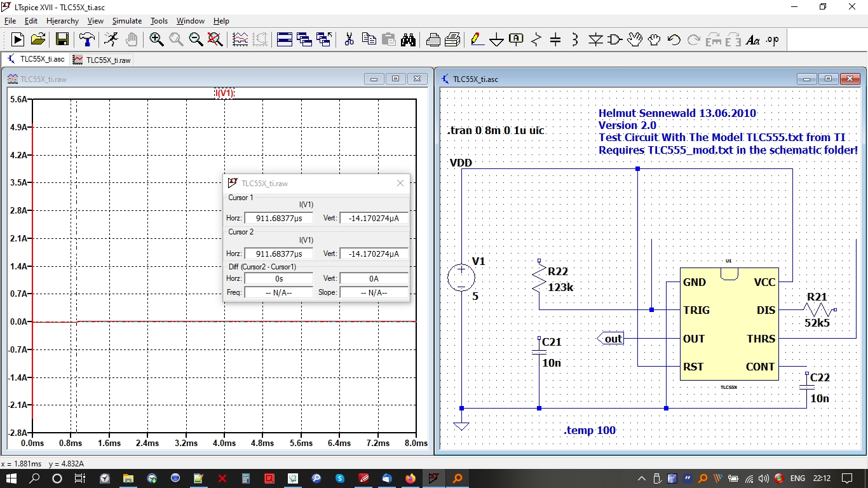Screen dimensions: 868x488
Task: Select the Copy tool icon
Action: [369, 39]
